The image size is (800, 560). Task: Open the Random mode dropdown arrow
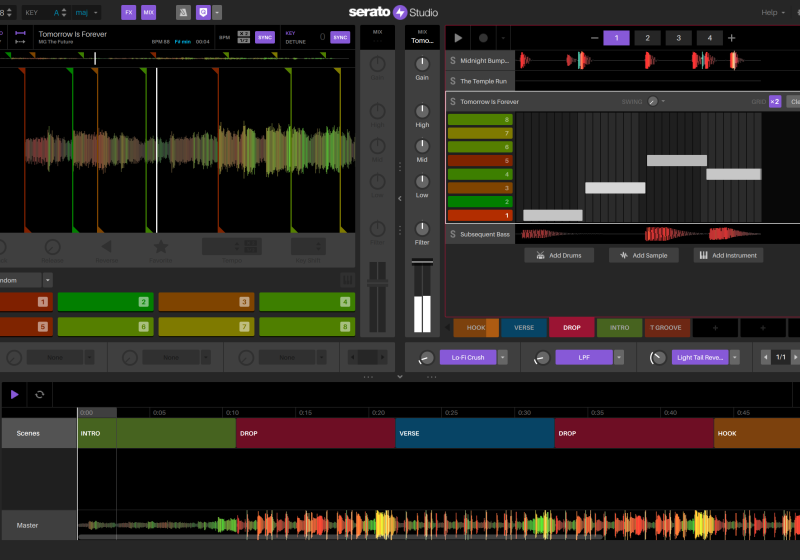pos(47,280)
